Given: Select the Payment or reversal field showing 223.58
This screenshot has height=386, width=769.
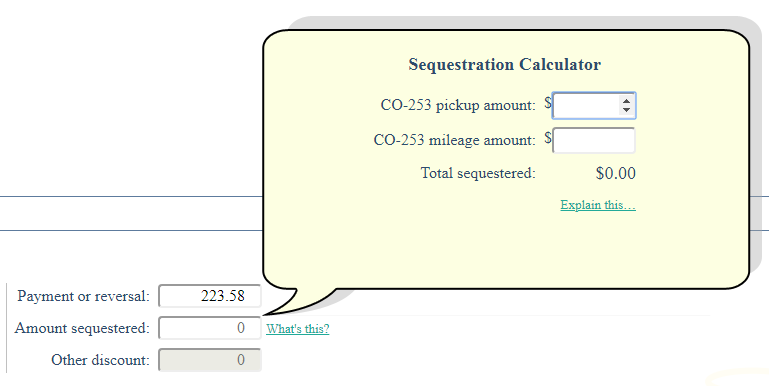Looking at the screenshot, I should [210, 296].
